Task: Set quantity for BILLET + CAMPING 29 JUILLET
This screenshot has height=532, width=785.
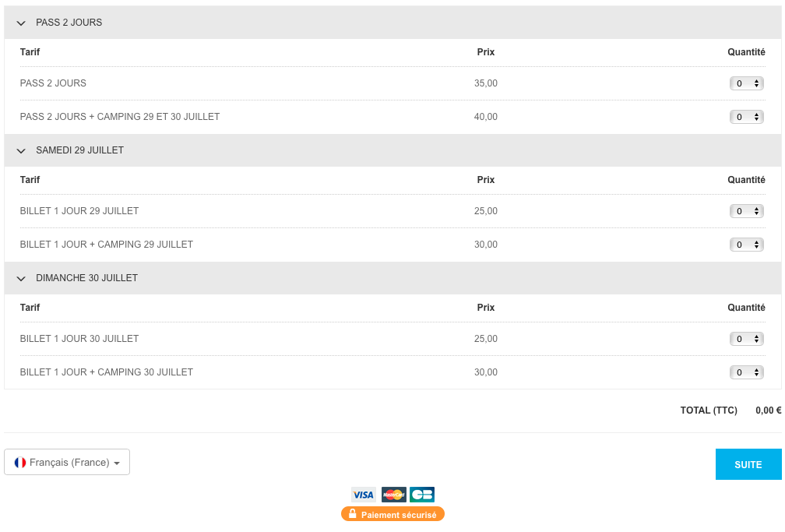Action: (746, 245)
